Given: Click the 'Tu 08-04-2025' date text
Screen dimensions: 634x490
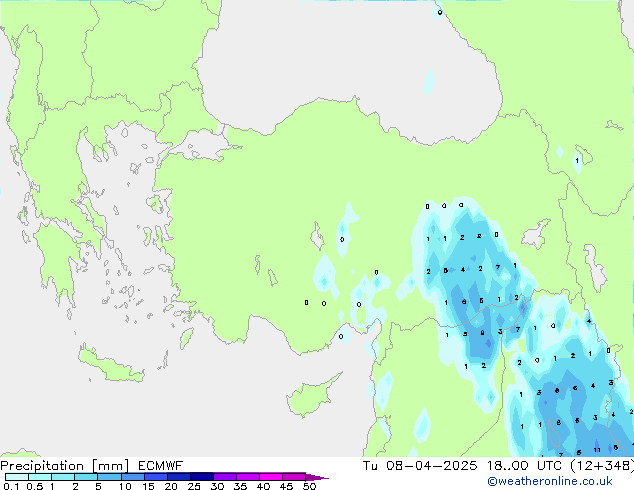Looking at the screenshot, I should [420, 466].
